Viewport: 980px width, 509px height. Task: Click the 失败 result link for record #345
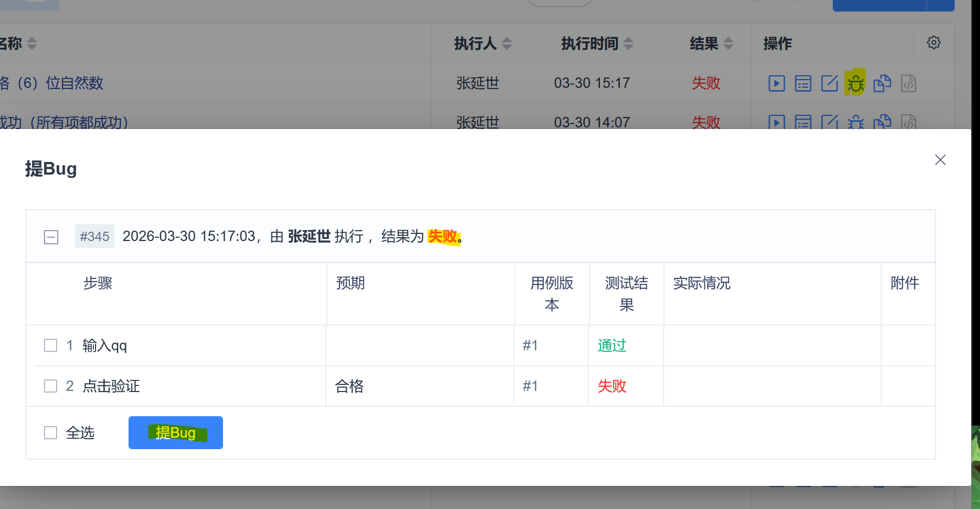[444, 236]
